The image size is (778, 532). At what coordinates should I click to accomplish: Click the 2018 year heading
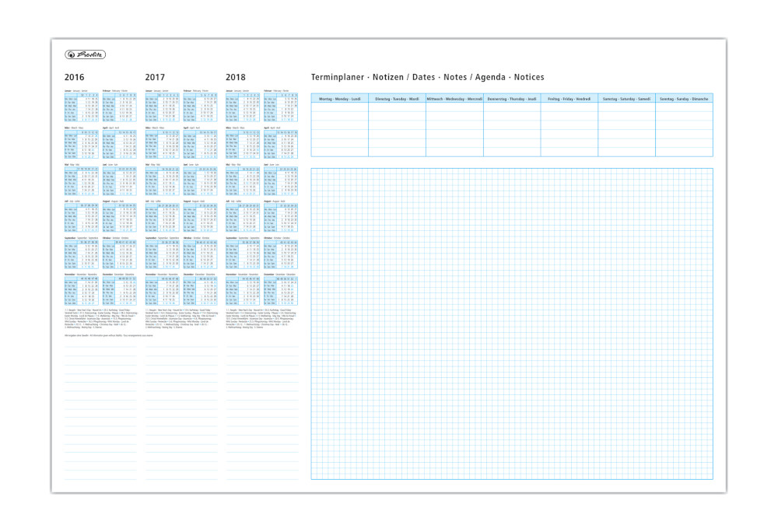pyautogui.click(x=236, y=78)
